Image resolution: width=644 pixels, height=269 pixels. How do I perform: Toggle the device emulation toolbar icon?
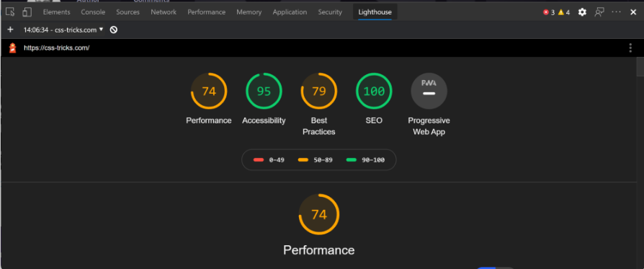pos(27,12)
